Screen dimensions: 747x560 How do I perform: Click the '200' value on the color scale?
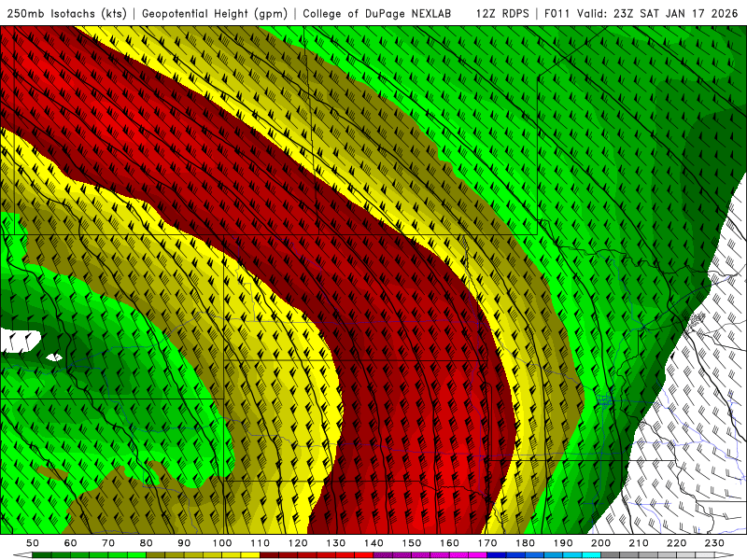600,543
